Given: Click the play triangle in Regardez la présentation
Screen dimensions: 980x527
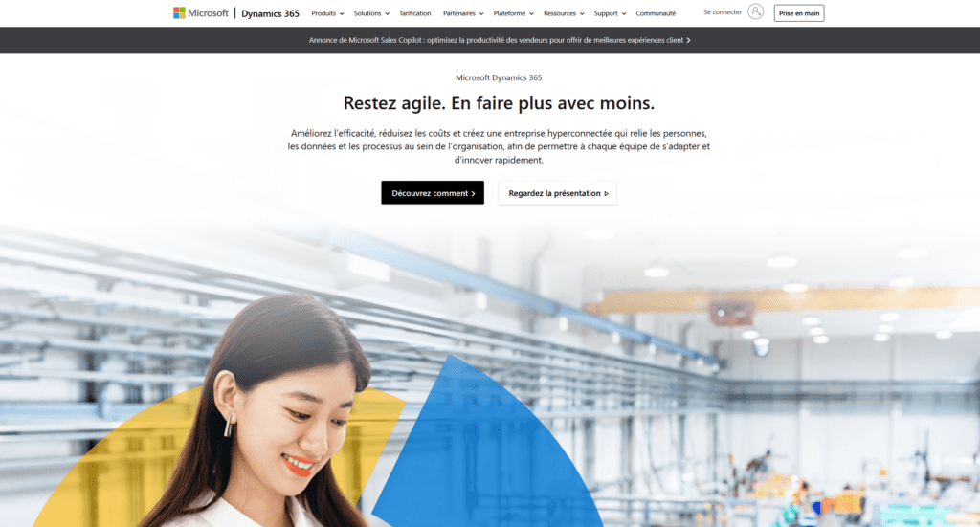Looking at the screenshot, I should click(606, 193).
